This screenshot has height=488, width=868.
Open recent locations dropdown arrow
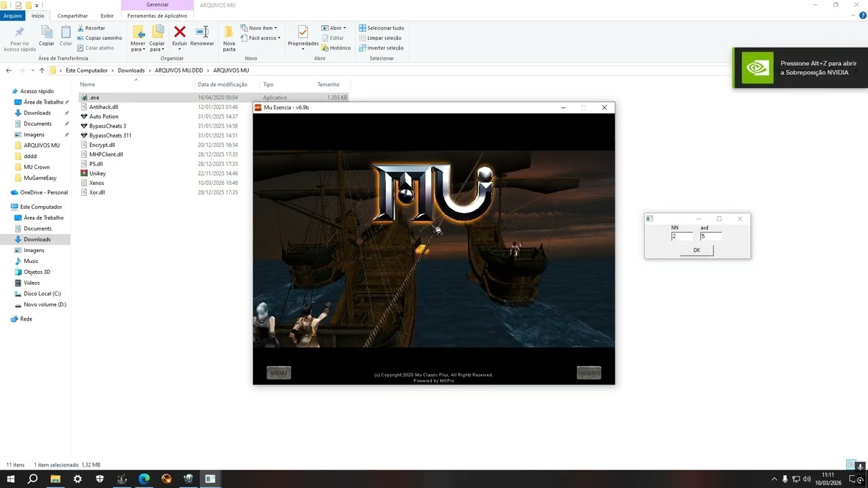[x=32, y=70]
